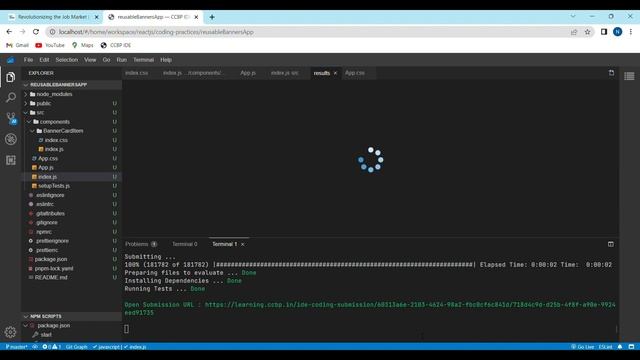Open the Selection menu

[x=67, y=60]
